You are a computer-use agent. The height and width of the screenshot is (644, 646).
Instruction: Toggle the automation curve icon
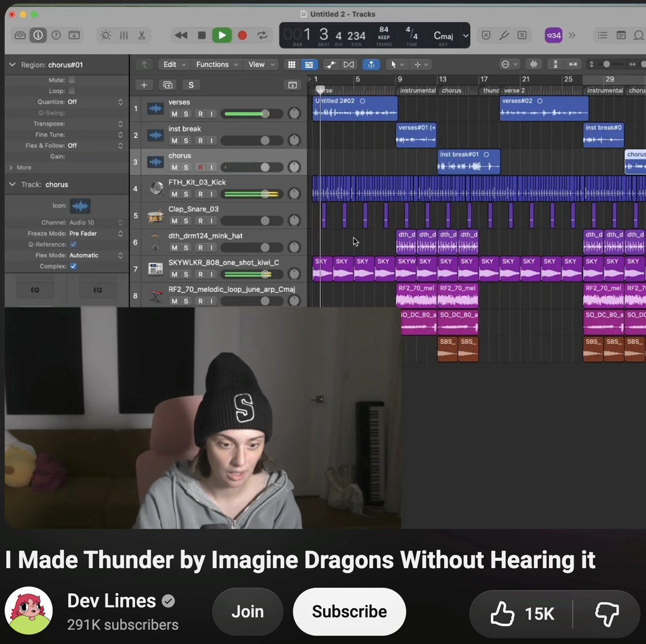[330, 65]
